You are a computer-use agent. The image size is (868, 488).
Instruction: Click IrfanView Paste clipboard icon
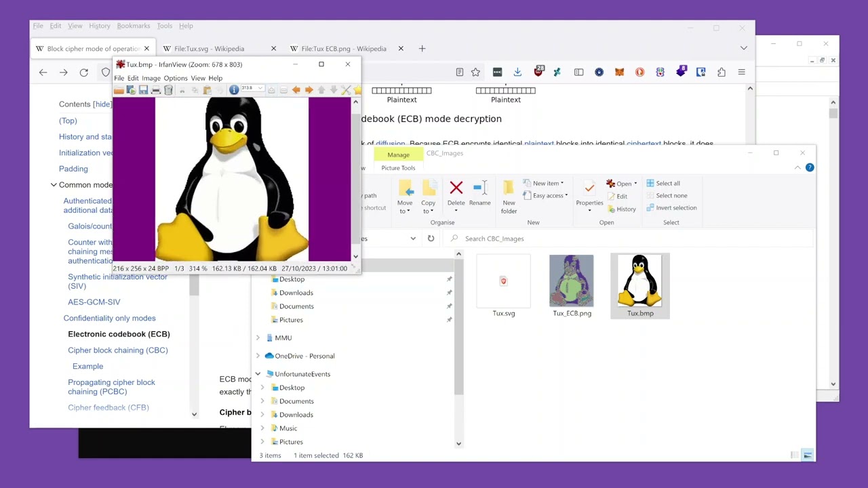point(207,90)
